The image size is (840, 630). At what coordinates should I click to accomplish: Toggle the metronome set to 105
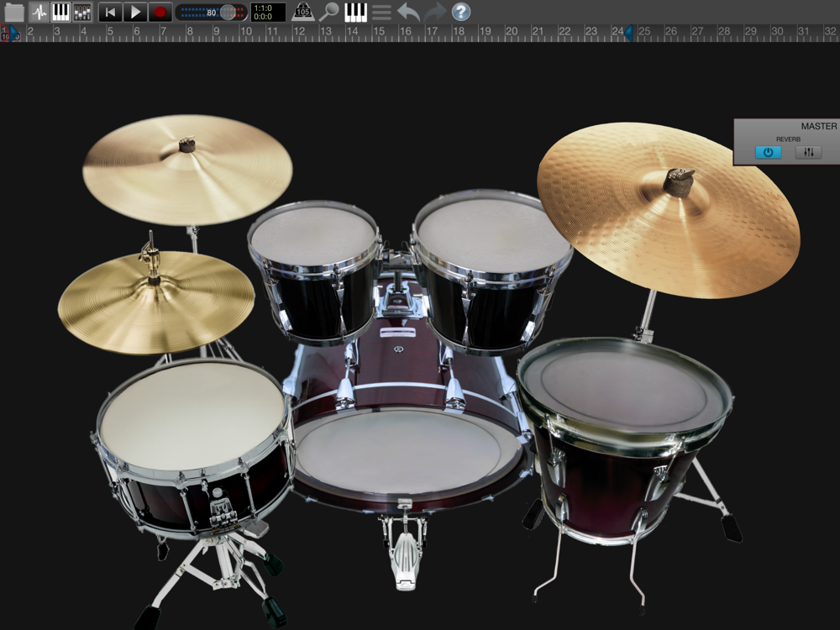point(302,12)
